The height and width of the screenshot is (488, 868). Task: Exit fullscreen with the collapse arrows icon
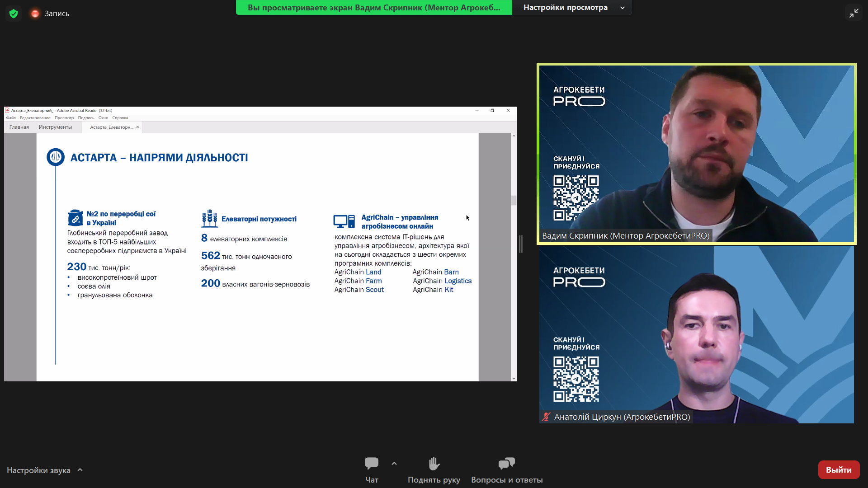854,13
